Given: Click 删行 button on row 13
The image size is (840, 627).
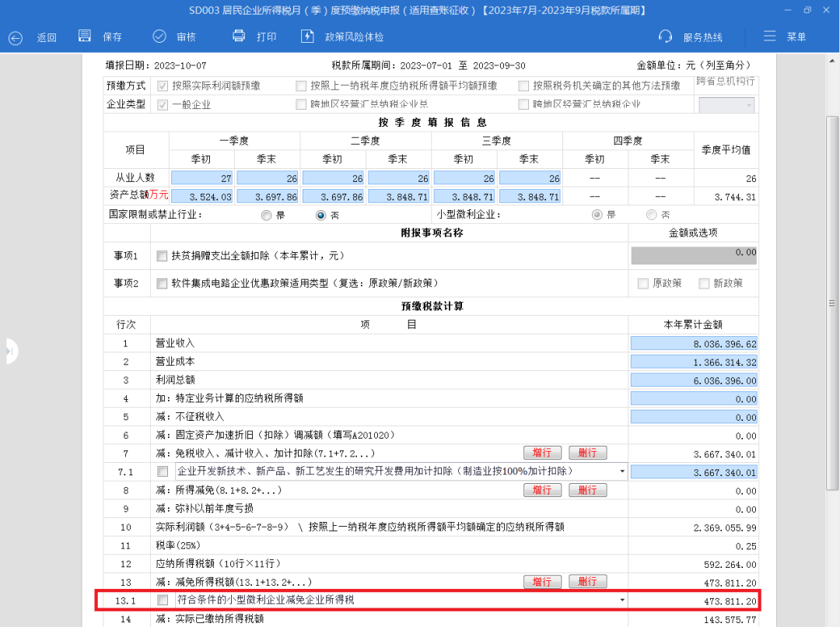Looking at the screenshot, I should tap(587, 582).
